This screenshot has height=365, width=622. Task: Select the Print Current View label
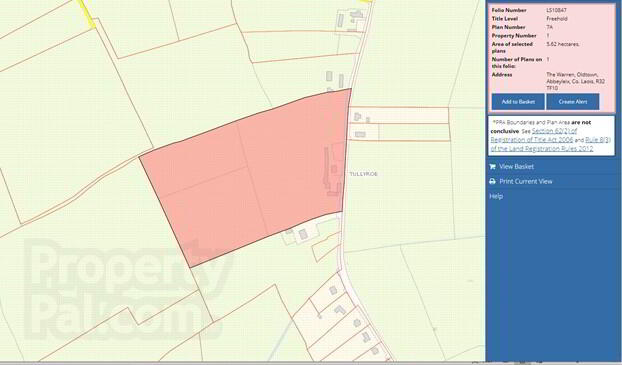click(526, 181)
